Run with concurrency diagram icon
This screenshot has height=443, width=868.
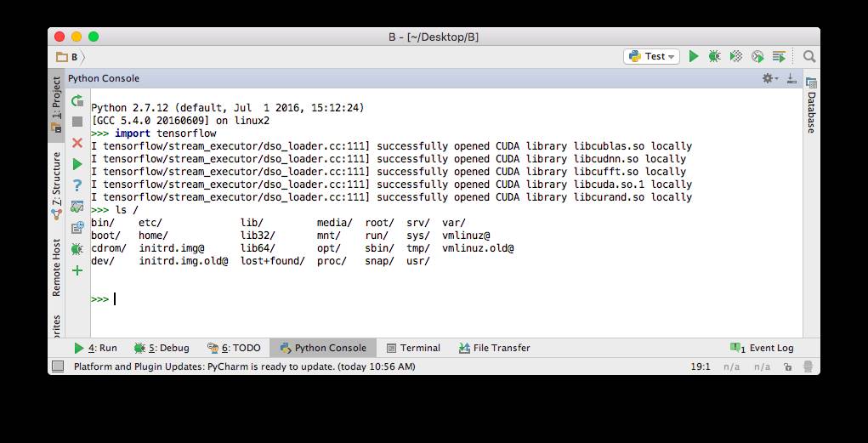(779, 56)
